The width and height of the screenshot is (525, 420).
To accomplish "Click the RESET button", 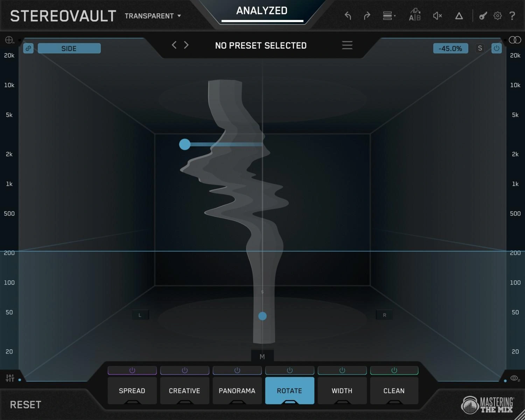I will [x=26, y=405].
